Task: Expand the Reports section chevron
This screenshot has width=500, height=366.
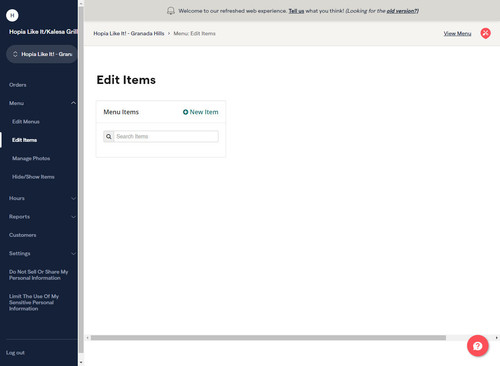Action: [73, 217]
